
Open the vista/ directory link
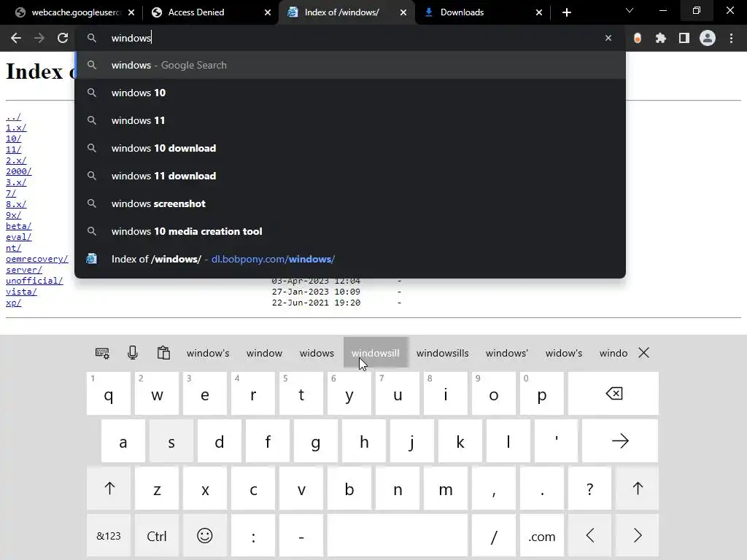[x=21, y=292]
